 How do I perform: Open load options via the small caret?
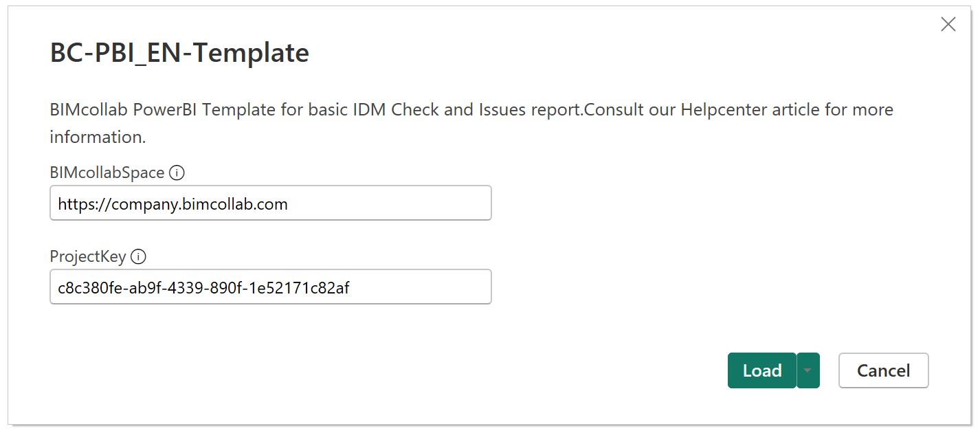tap(808, 370)
